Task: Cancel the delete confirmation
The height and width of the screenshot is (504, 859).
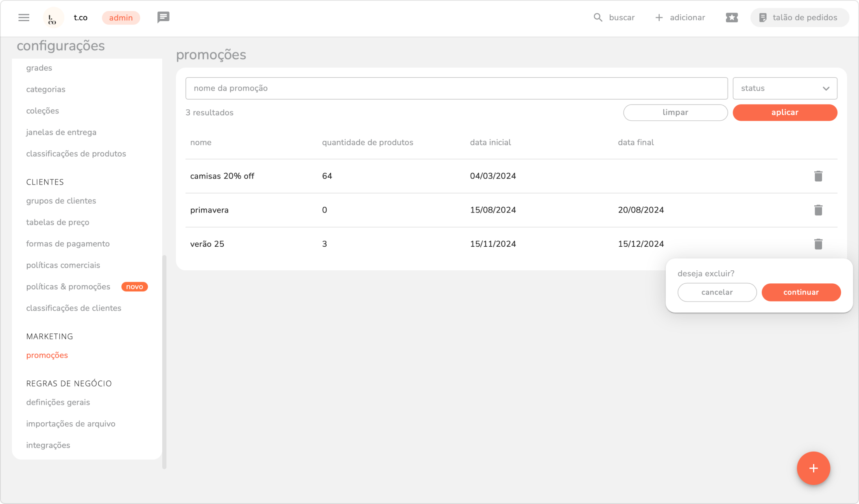Action: [717, 292]
